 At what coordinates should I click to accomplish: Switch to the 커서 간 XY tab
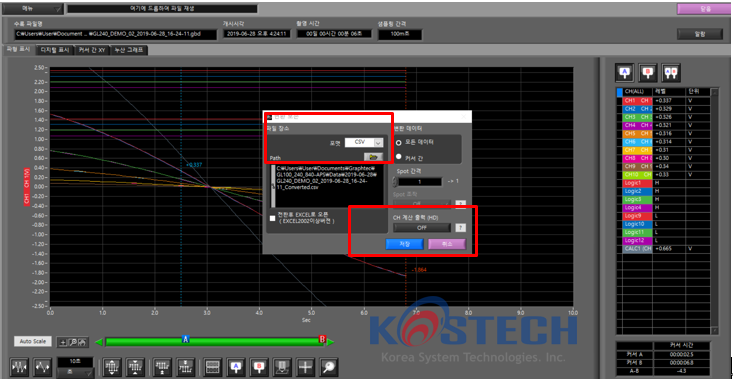click(92, 50)
